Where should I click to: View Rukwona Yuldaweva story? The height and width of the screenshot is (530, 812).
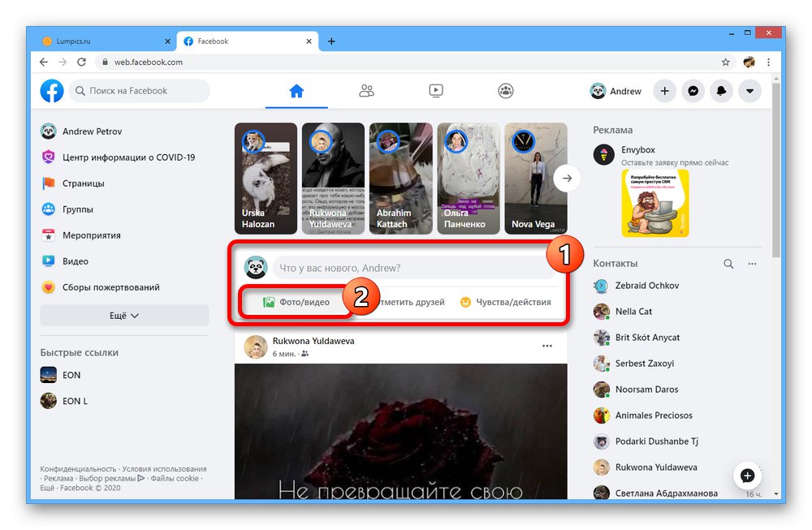point(333,178)
